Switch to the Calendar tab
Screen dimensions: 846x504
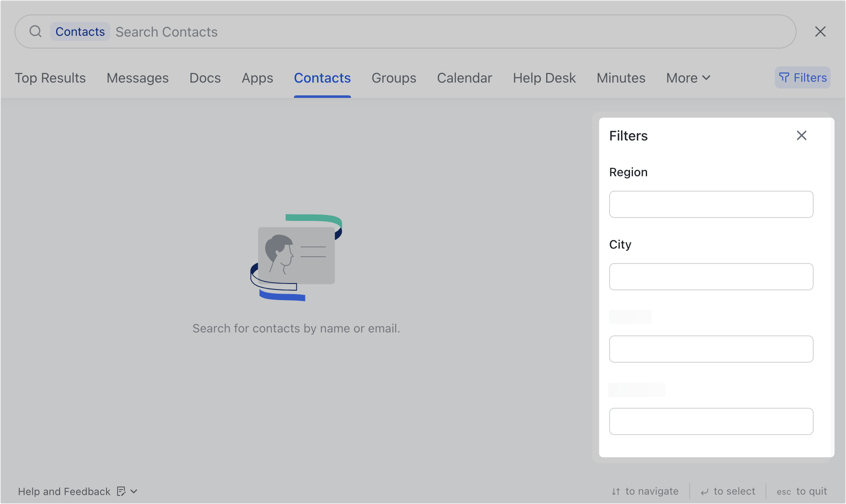464,78
